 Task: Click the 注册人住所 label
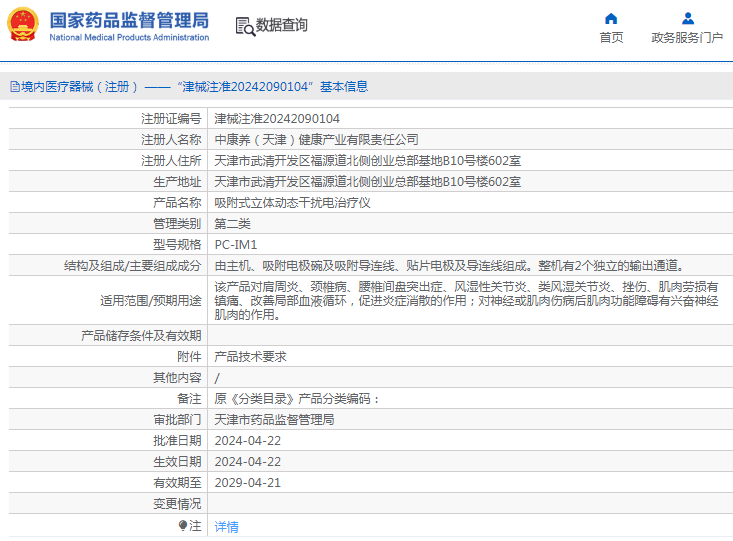(171, 161)
